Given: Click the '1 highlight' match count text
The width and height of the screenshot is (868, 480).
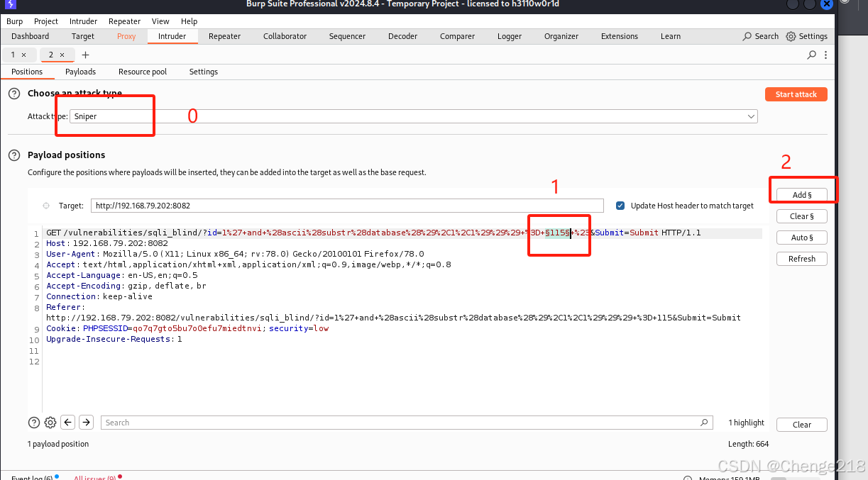Looking at the screenshot, I should pyautogui.click(x=747, y=423).
